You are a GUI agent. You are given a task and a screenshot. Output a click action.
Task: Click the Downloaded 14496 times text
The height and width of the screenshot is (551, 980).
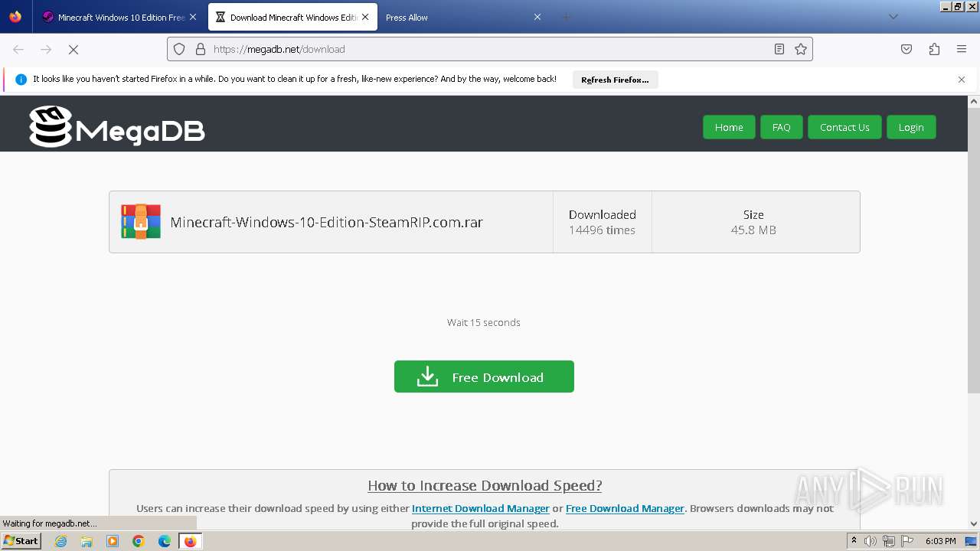[x=602, y=222]
